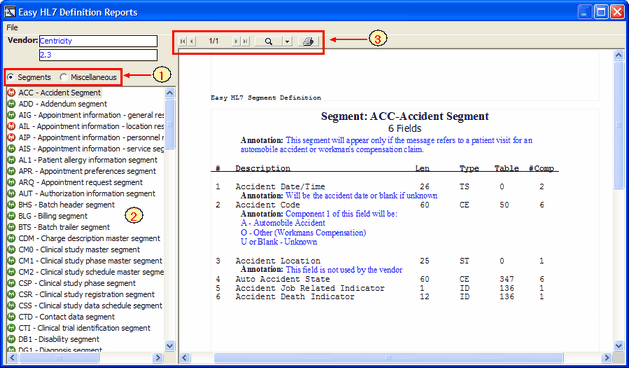Click segment list scroll right arrow

pyautogui.click(x=158, y=358)
